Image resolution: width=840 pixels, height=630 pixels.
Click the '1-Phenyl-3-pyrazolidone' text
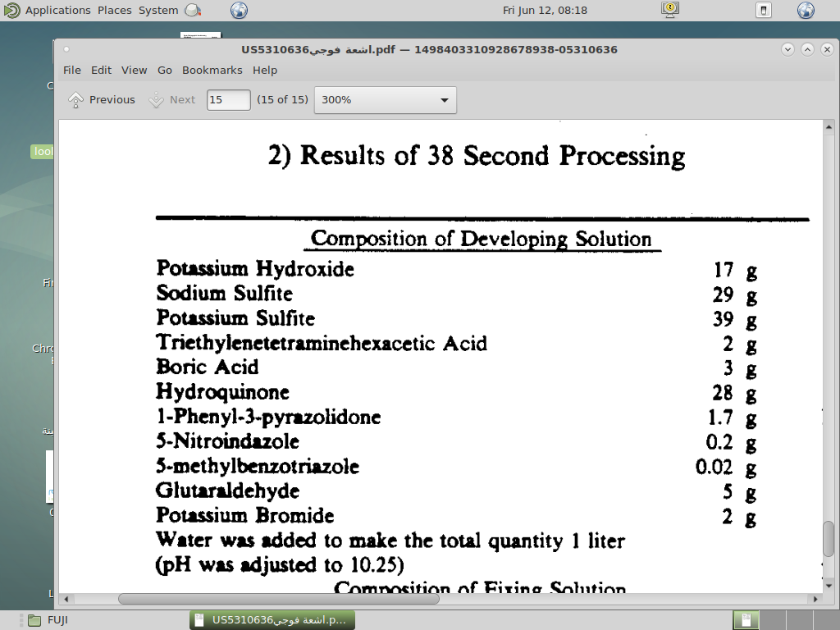tap(268, 417)
